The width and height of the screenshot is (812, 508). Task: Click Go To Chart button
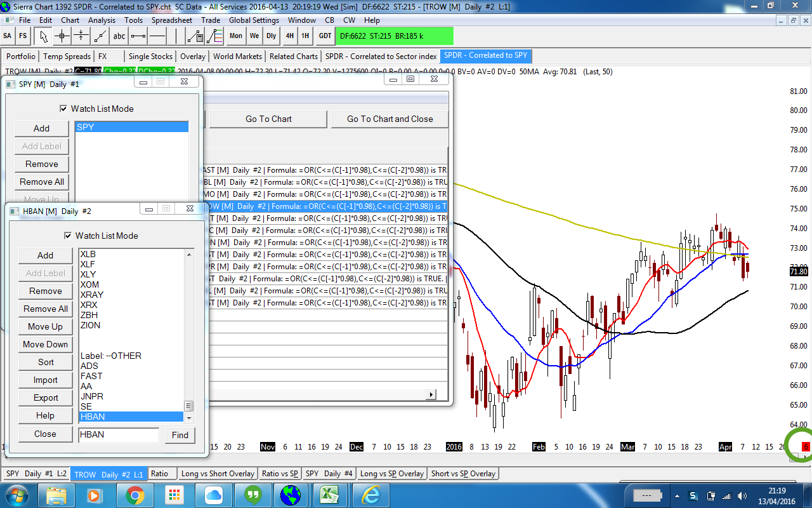coord(268,119)
